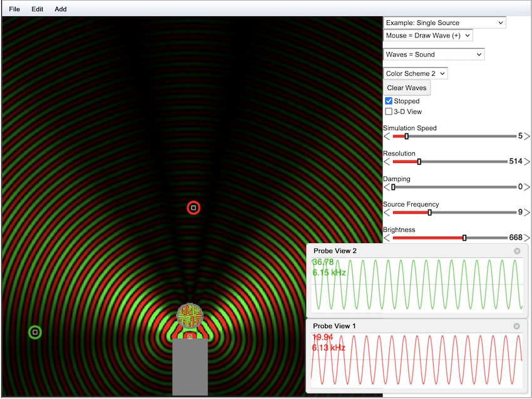Open the Mouse = Draw Wave dropdown

[x=428, y=36]
